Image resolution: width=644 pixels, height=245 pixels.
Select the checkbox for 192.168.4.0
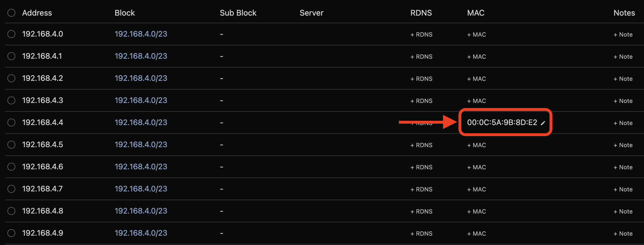[11, 34]
